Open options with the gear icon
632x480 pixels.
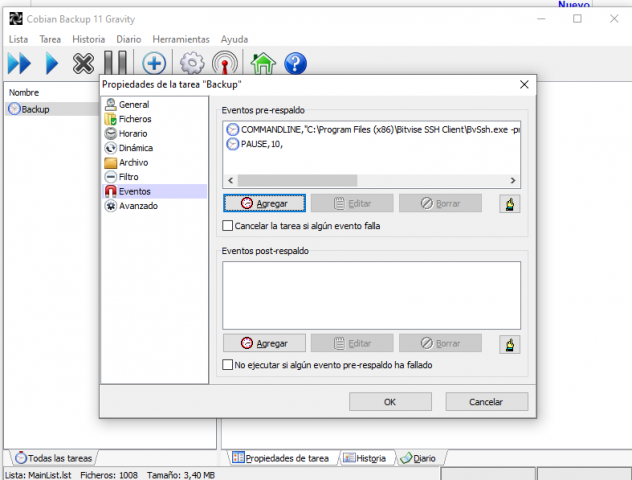(x=192, y=63)
